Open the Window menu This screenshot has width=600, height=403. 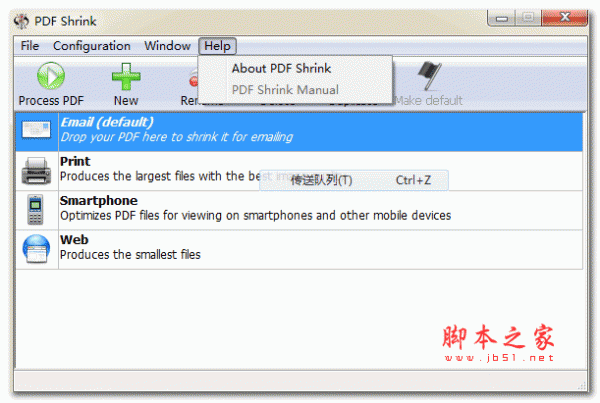click(168, 46)
